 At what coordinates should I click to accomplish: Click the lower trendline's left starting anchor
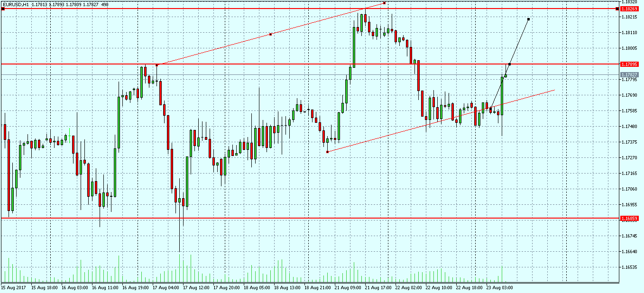[x=328, y=152]
